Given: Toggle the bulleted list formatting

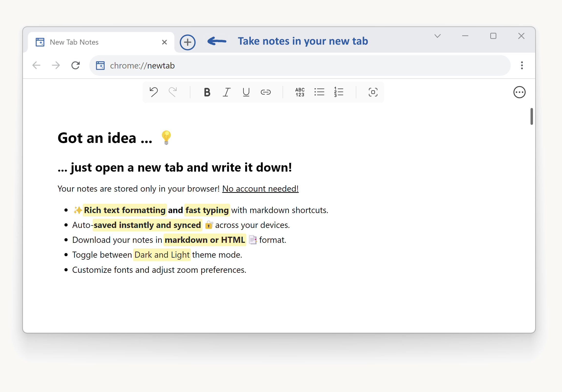Looking at the screenshot, I should point(319,92).
